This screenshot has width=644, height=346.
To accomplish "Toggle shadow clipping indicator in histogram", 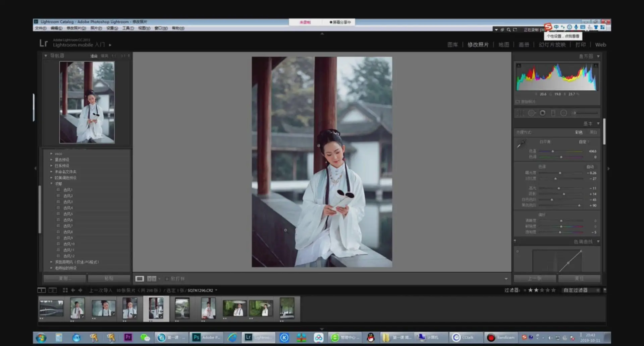I will click(519, 65).
